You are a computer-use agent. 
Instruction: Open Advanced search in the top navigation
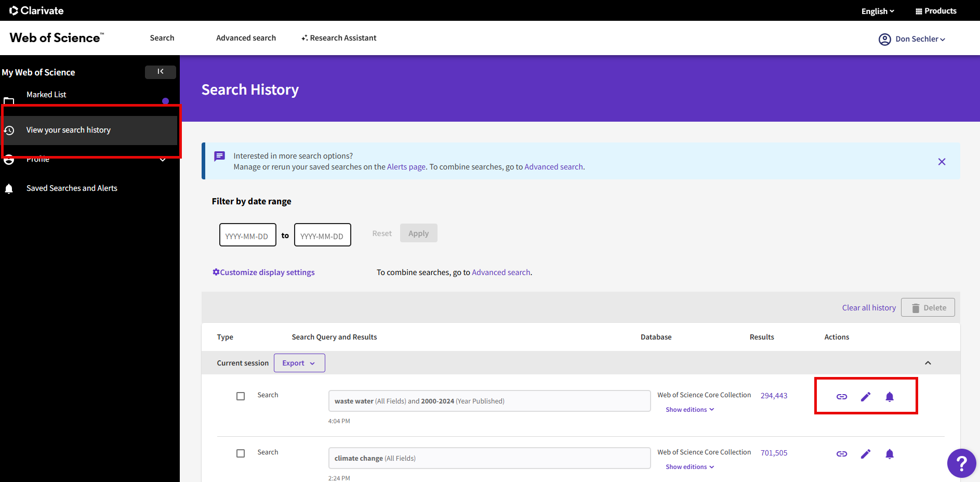tap(246, 38)
